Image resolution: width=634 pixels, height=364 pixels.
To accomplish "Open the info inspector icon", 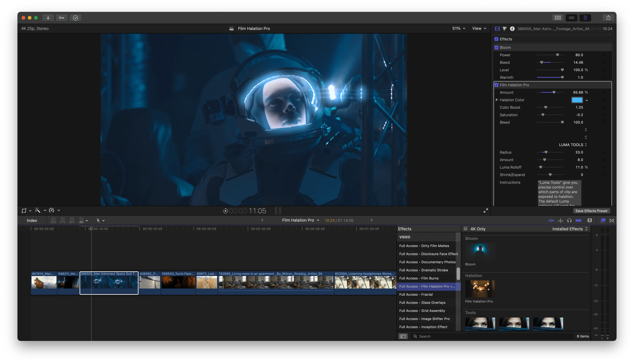I will click(512, 29).
